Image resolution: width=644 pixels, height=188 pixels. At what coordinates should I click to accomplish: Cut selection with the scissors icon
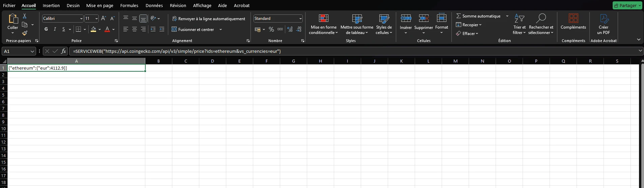coord(25,16)
